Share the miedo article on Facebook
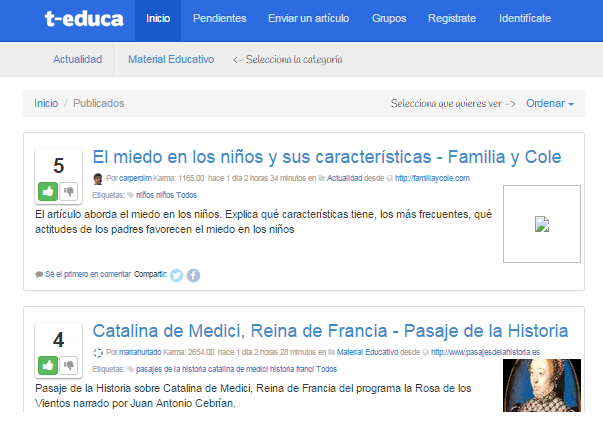The width and height of the screenshot is (603, 445). click(193, 275)
